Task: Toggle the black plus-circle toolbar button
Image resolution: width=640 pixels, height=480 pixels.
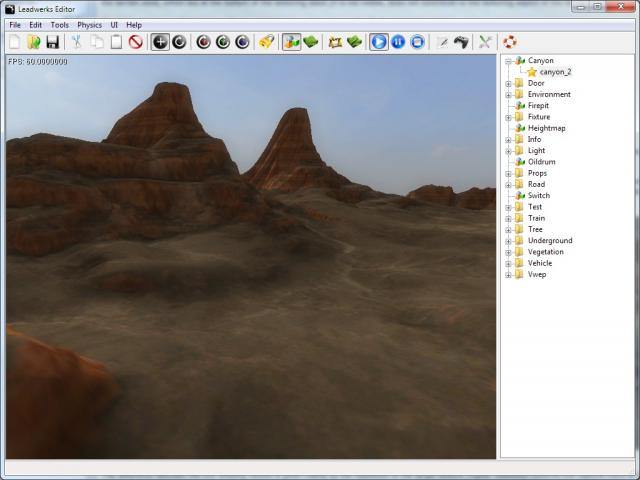Action: [160, 42]
